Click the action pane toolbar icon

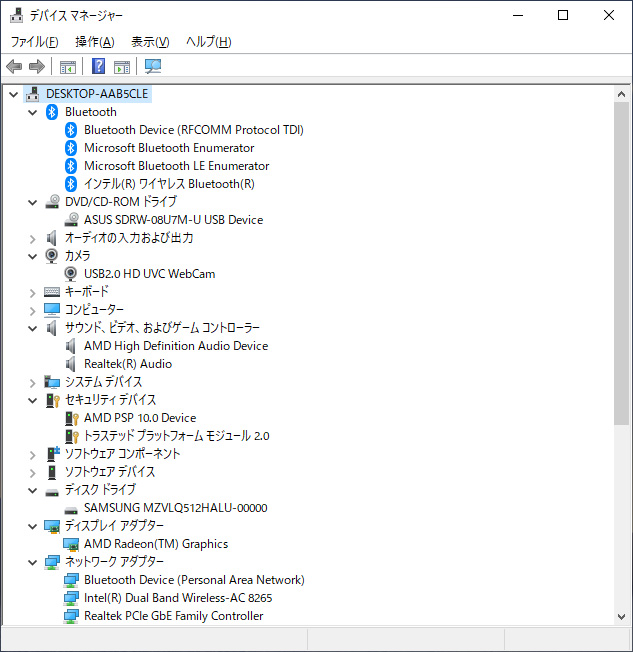[x=122, y=67]
